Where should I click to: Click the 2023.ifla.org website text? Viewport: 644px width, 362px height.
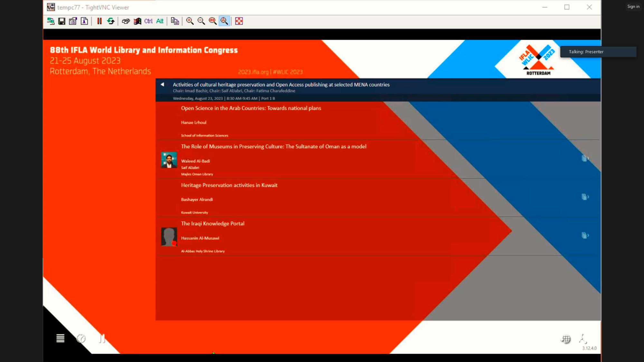point(253,72)
